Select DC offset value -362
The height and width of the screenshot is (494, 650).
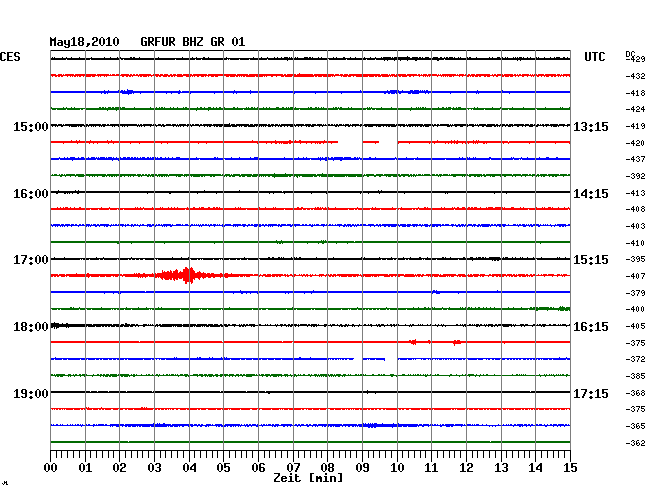click(635, 443)
